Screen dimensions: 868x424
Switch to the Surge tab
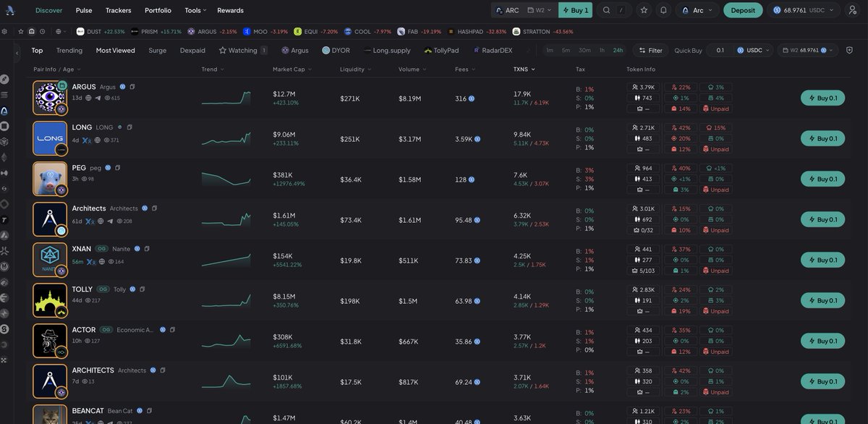pyautogui.click(x=157, y=51)
